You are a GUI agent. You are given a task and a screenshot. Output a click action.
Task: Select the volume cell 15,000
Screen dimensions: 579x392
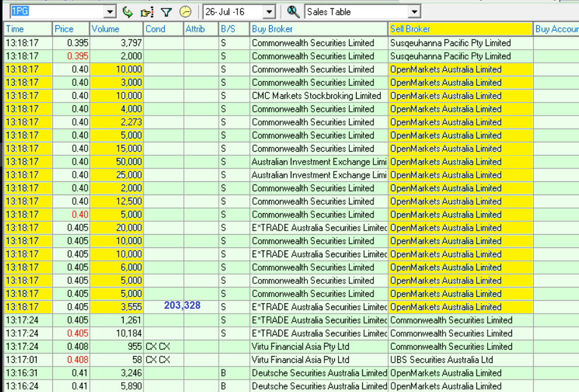(x=116, y=148)
